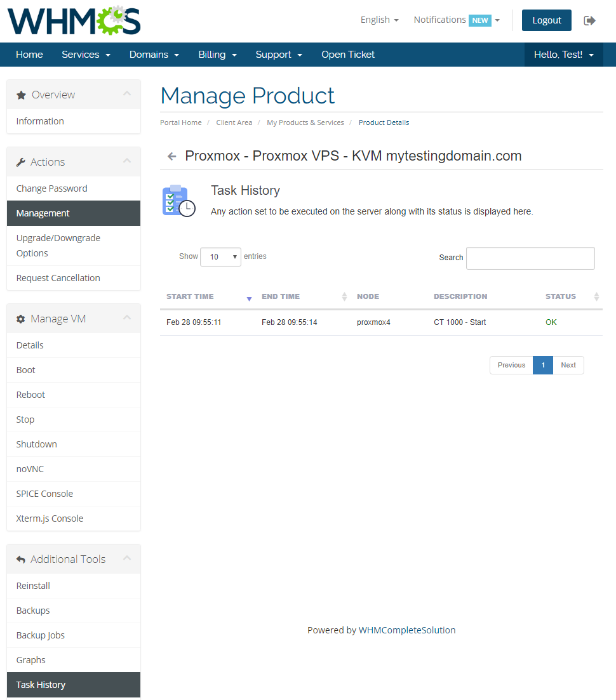Open the WHMCompleteSolution link
The height and width of the screenshot is (700, 616).
(x=407, y=630)
